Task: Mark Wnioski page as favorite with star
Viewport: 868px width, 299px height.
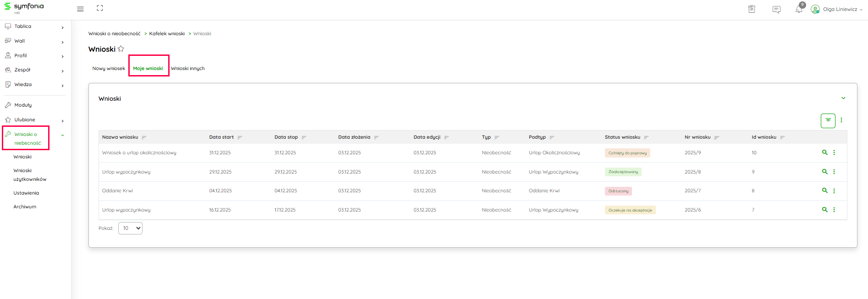Action: 121,49
